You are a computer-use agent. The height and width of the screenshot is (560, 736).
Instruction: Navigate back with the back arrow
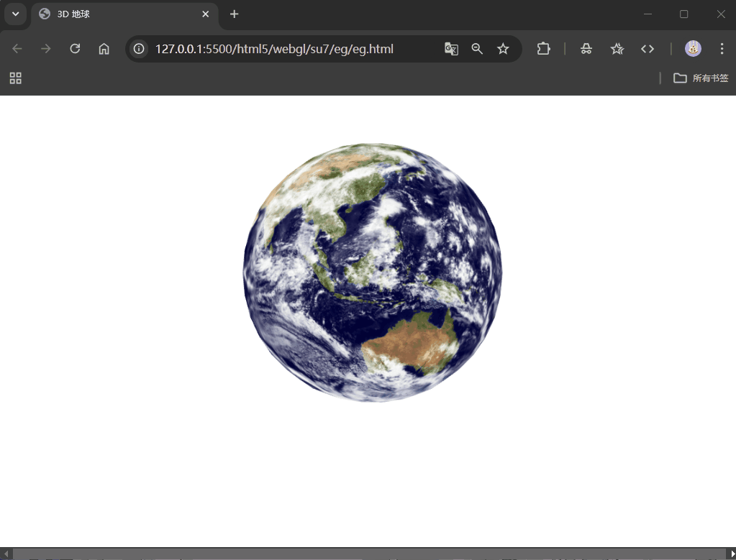[x=17, y=49]
